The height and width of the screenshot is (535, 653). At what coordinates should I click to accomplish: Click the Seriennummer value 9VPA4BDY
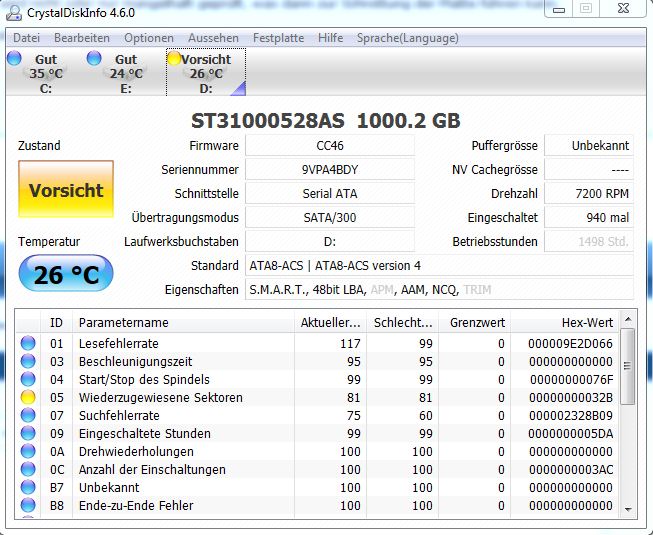point(330,169)
